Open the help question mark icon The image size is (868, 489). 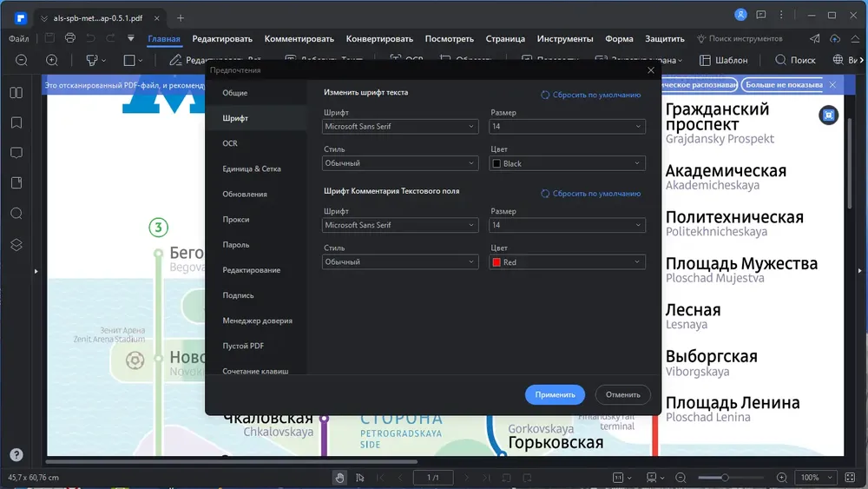pyautogui.click(x=16, y=454)
